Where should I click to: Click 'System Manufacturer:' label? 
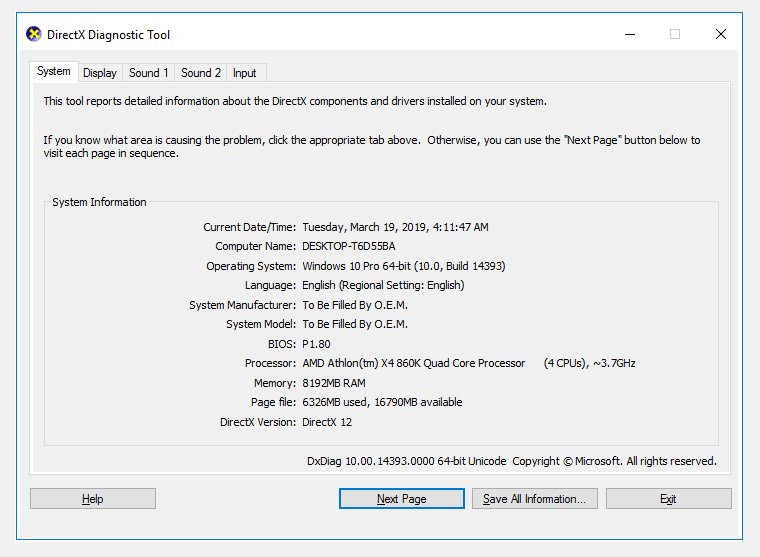coord(242,305)
